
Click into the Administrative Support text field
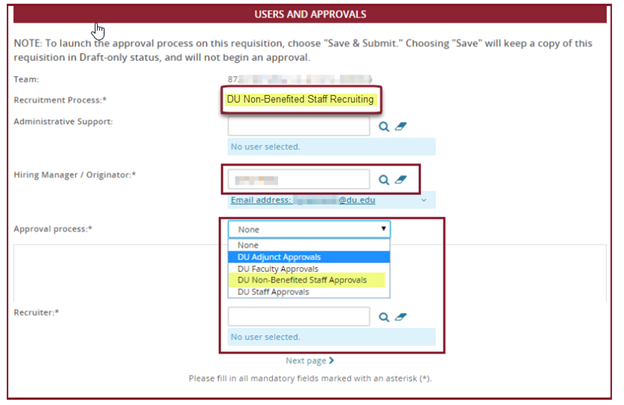(299, 127)
